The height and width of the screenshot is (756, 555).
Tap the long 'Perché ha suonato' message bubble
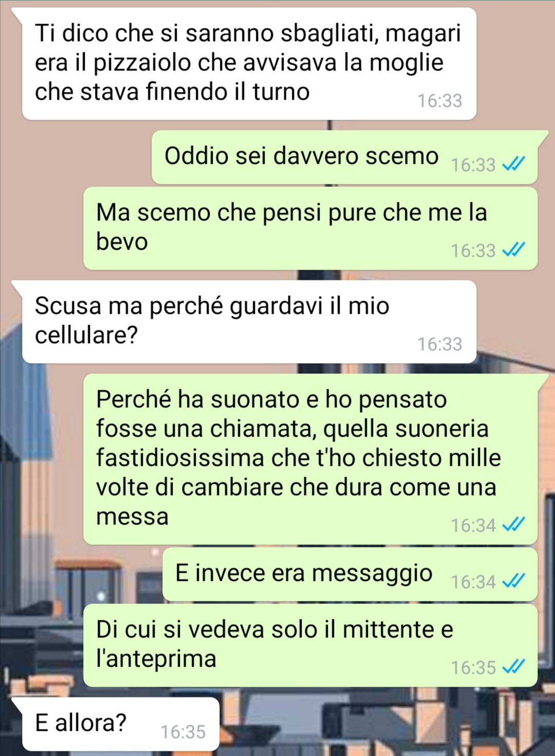point(310,459)
